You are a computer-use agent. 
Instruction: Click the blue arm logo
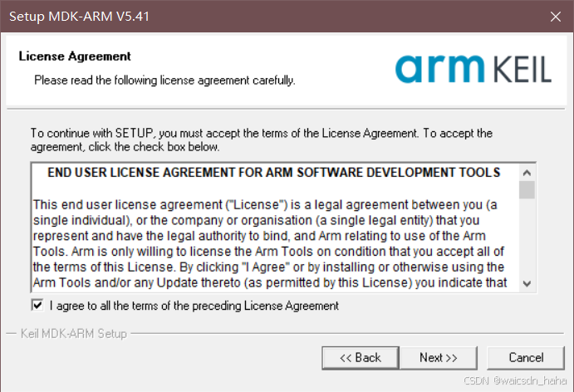point(439,69)
